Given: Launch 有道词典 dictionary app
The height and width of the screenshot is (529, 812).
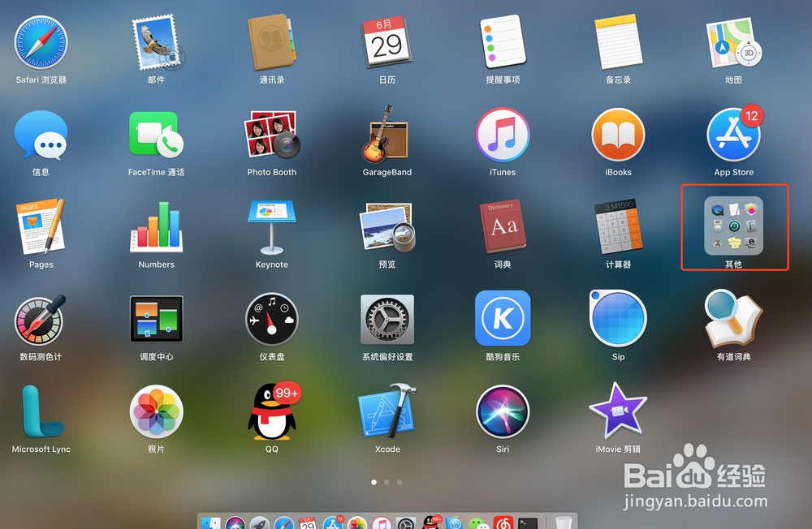Looking at the screenshot, I should [734, 319].
